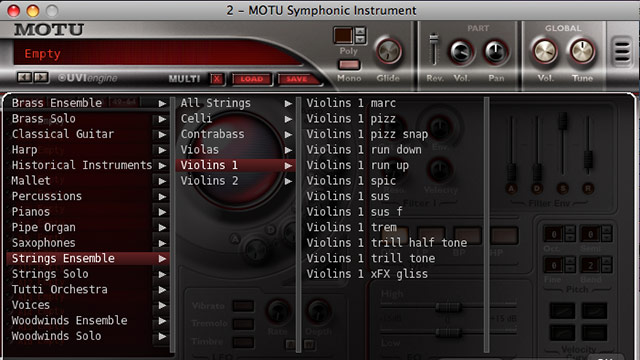This screenshot has width=640, height=360.
Task: Open the hamburger settings menu
Action: coord(622,51)
